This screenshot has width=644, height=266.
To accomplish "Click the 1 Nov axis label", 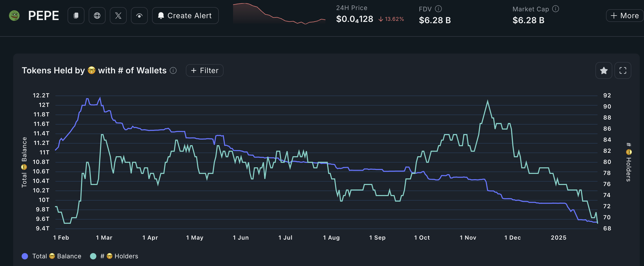I will (468, 237).
